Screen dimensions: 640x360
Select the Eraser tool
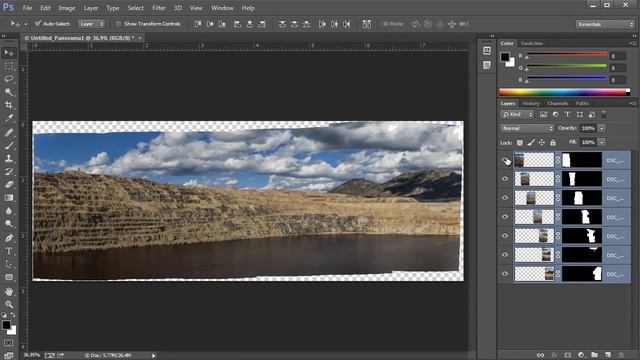pos(9,184)
